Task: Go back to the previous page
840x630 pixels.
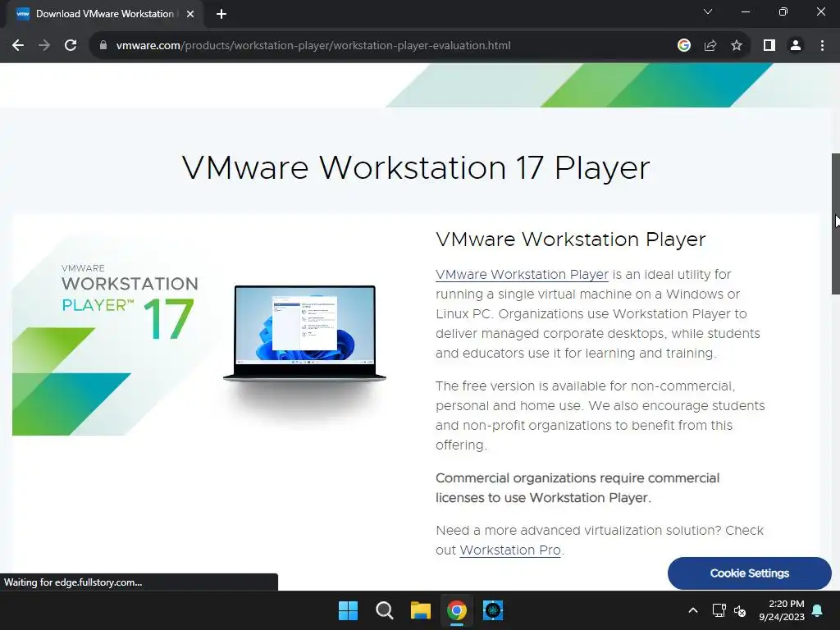Action: [x=18, y=46]
